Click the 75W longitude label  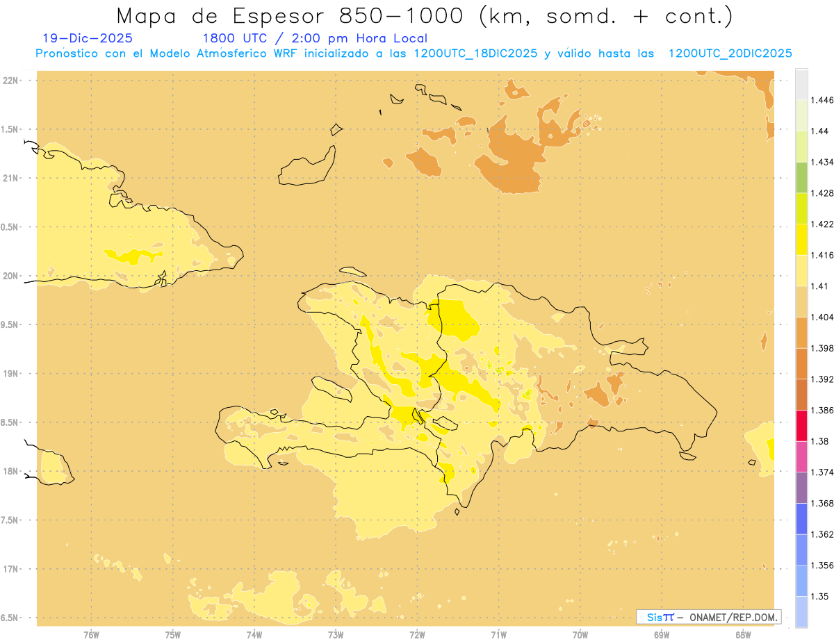(173, 635)
